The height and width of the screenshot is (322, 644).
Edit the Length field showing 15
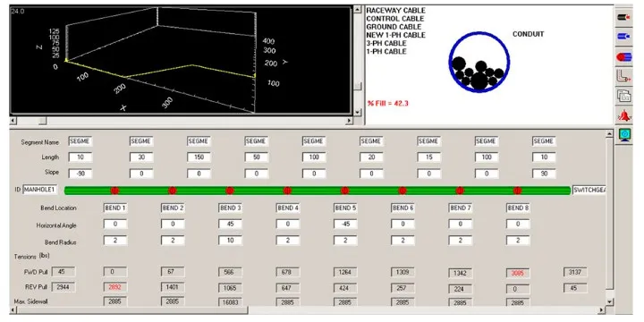click(x=428, y=157)
